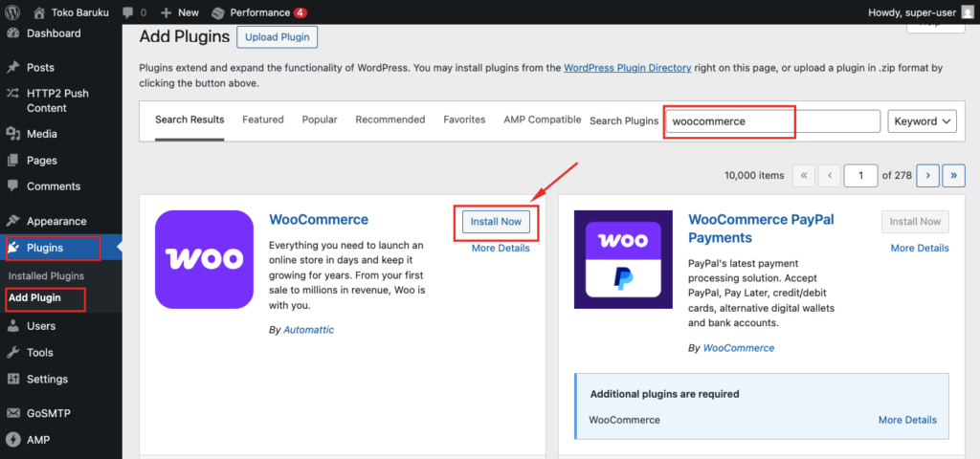Open the WooCommerce plugin title link

pos(319,220)
